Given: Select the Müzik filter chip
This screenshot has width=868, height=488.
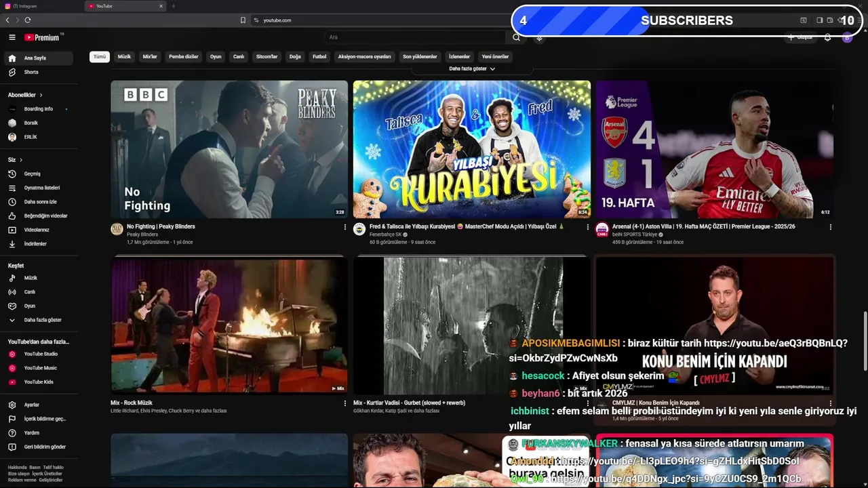Looking at the screenshot, I should pos(124,57).
